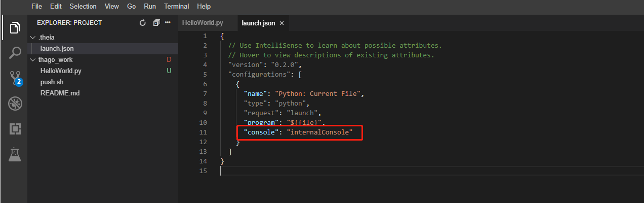This screenshot has height=203, width=644.
Task: Close the launch.json tab
Action: coord(281,23)
